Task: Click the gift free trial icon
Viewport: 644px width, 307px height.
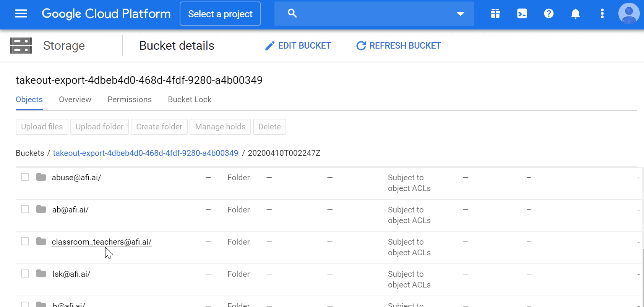Action: (x=495, y=14)
